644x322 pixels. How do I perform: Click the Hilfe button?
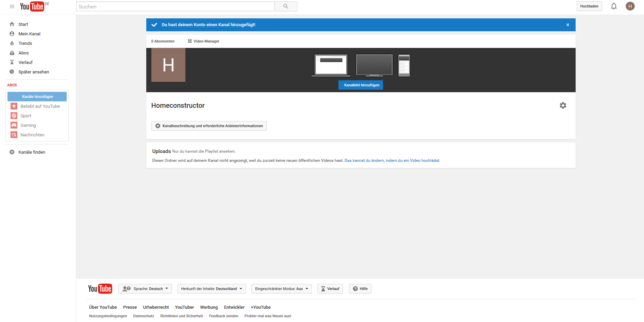tap(360, 289)
